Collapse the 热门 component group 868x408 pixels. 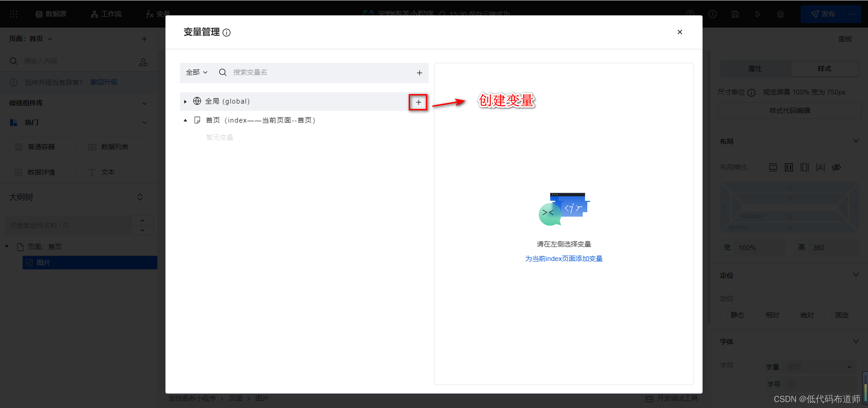pyautogui.click(x=145, y=123)
